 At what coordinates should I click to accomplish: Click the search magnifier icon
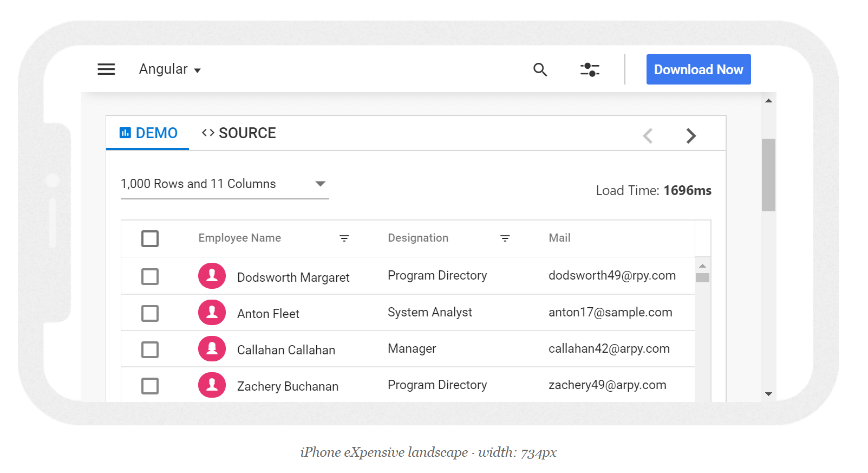(x=540, y=69)
